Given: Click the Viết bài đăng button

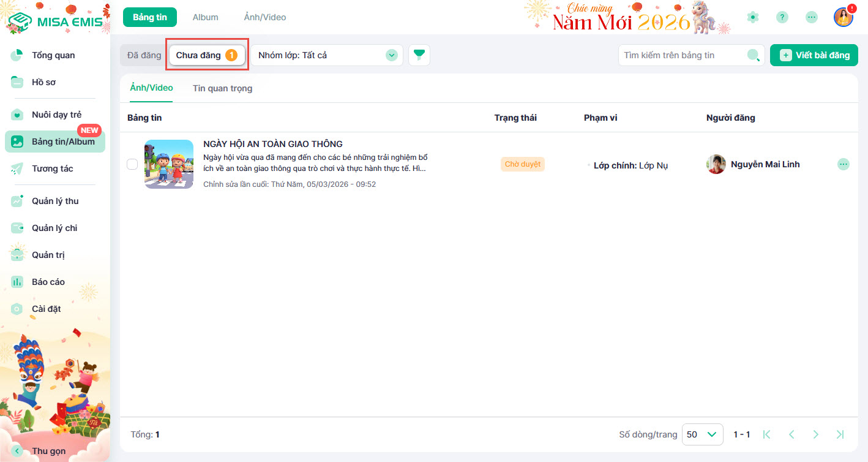Looking at the screenshot, I should point(814,55).
